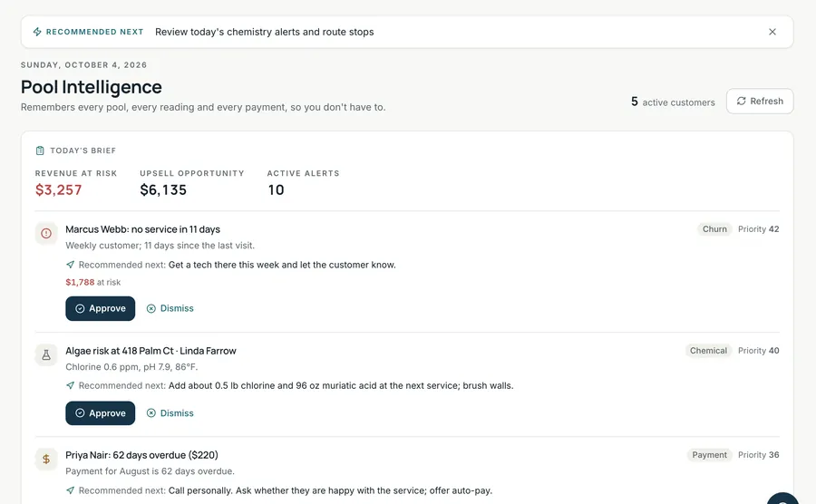Click the $6,135 upsell opportunity value
The image size is (816, 504).
[x=163, y=189]
